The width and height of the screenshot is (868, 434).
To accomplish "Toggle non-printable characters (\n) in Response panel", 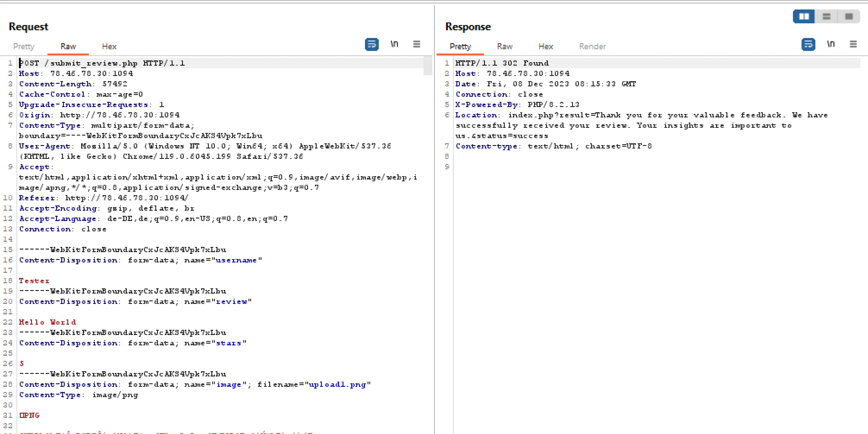I will [831, 44].
